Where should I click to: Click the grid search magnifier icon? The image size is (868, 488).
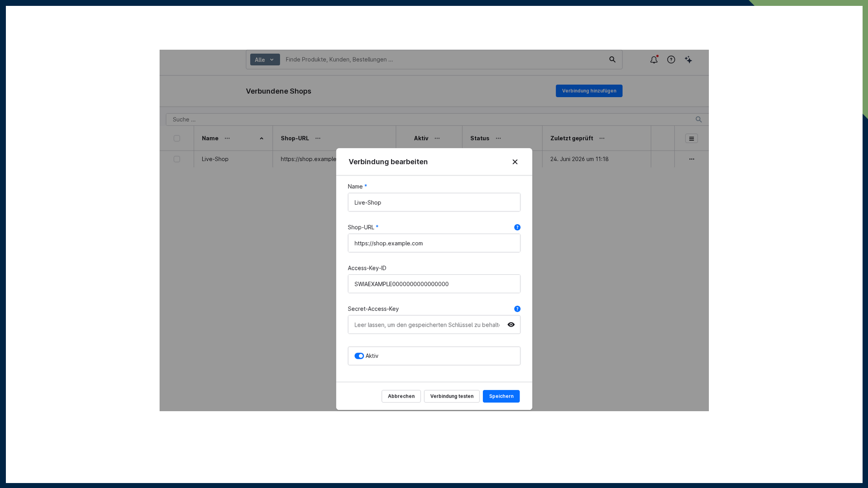[698, 119]
